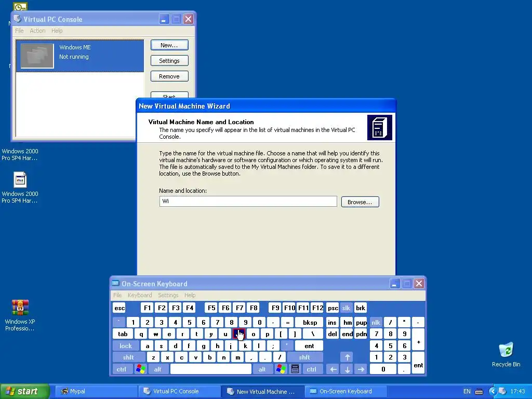Switch to Virtual PC Console taskbar button
This screenshot has width=532, height=399.
click(179, 391)
